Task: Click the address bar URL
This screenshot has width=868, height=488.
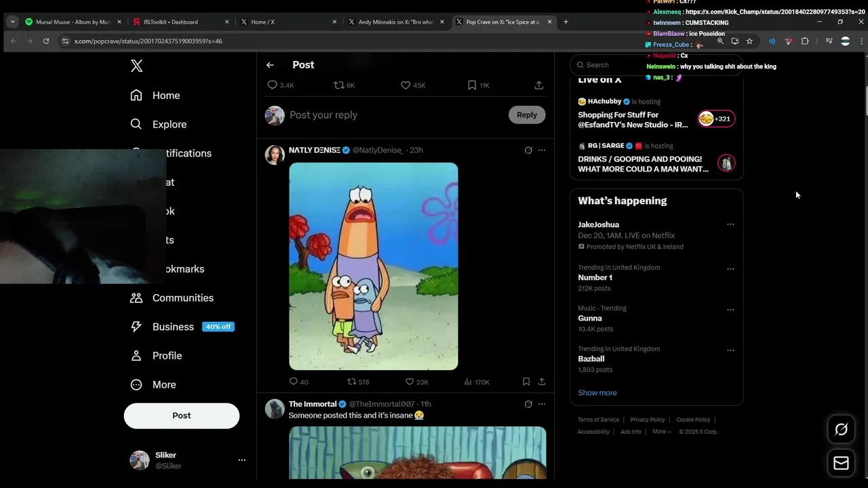Action: [x=148, y=41]
